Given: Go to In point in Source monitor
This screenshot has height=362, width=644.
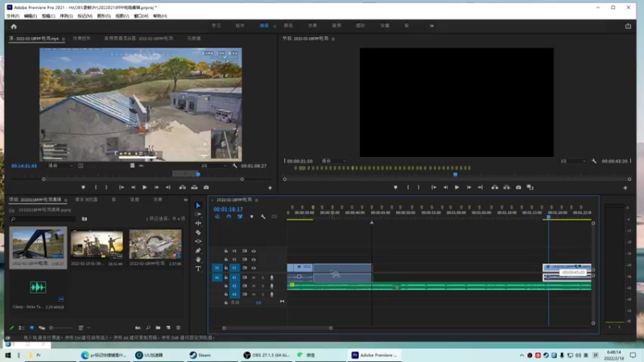Looking at the screenshot, I should pos(122,187).
